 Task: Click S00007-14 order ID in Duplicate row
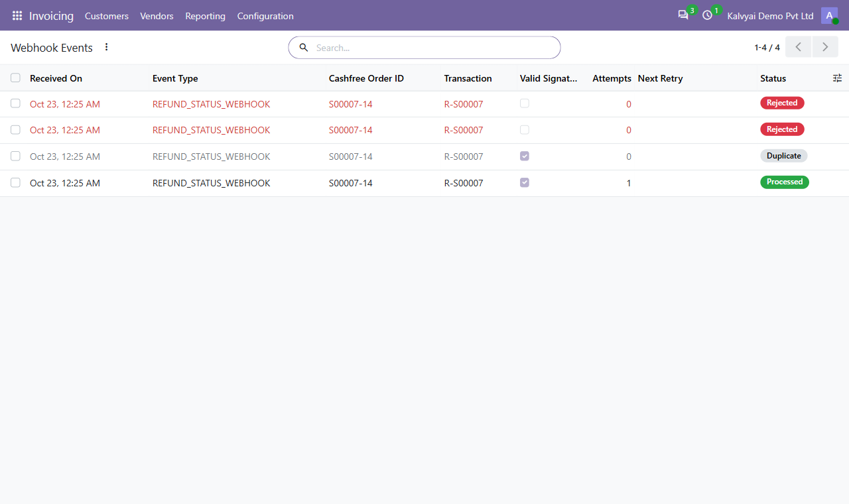351,157
